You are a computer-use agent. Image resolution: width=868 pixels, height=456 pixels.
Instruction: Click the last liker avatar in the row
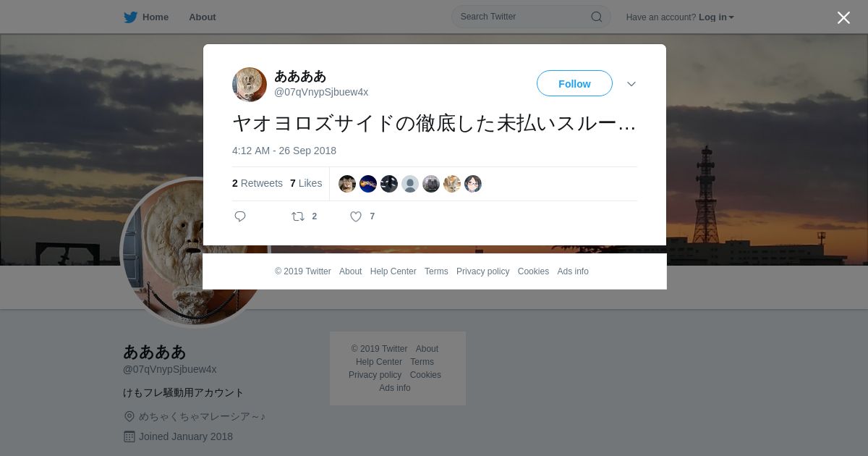tap(473, 184)
